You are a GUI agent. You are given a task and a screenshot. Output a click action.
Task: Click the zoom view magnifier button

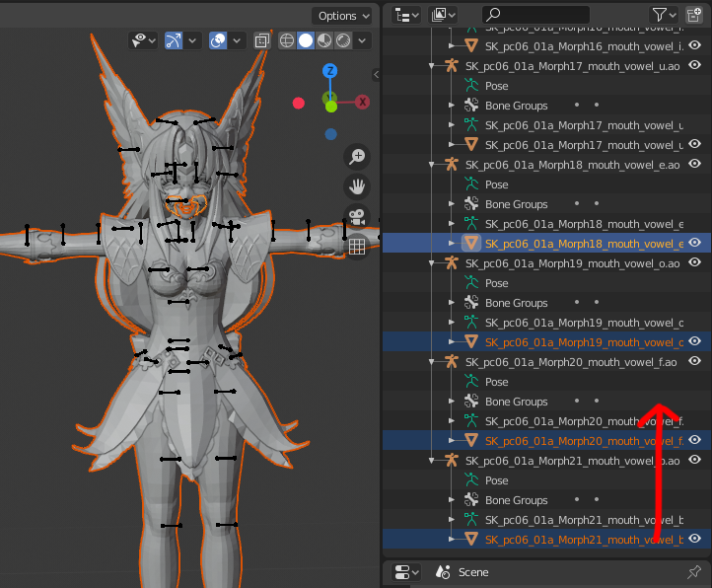[357, 156]
